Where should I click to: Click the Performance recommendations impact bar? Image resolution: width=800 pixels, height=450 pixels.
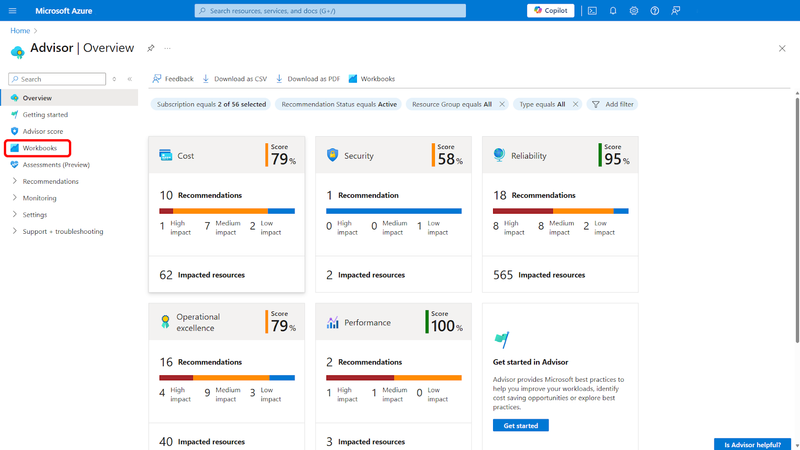point(394,378)
